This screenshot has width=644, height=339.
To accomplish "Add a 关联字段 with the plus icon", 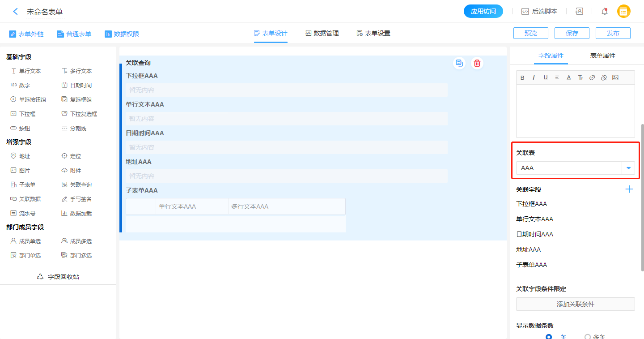I will pyautogui.click(x=629, y=189).
